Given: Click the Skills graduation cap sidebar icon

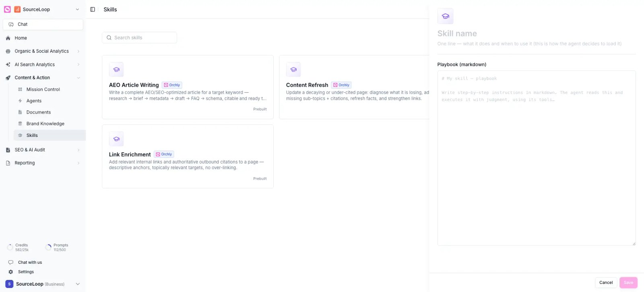Looking at the screenshot, I should point(20,135).
